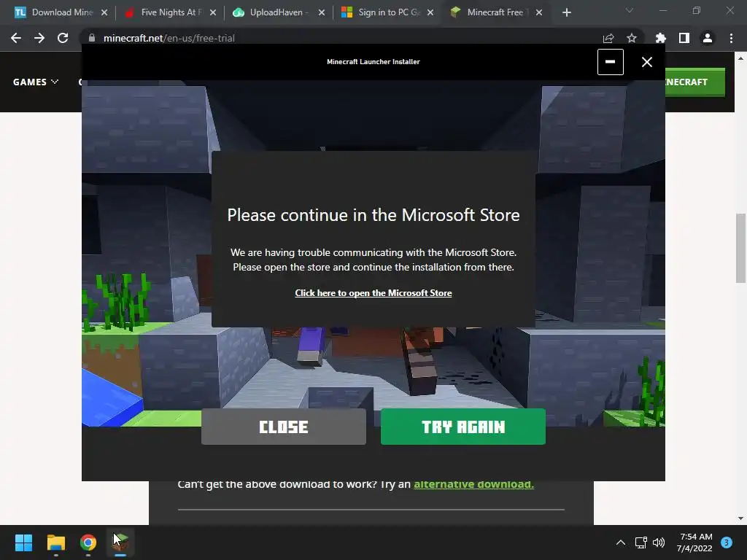The height and width of the screenshot is (560, 747).
Task: Open the network status icon
Action: [640, 542]
